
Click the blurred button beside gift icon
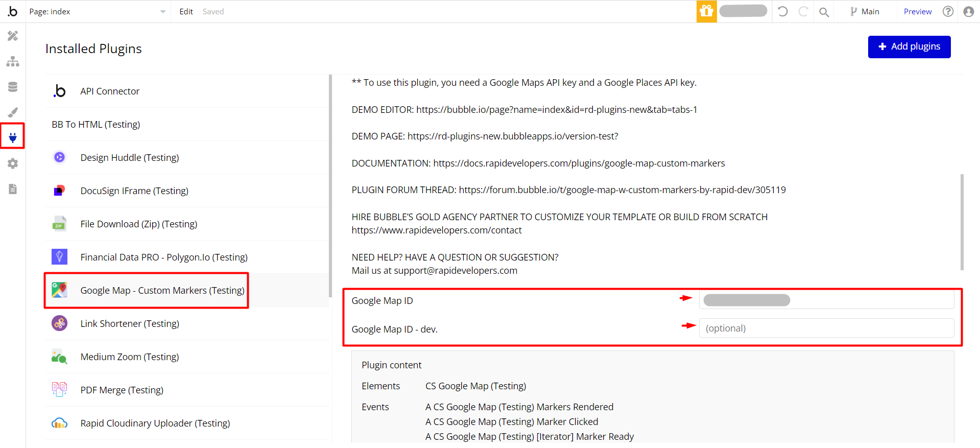(743, 11)
